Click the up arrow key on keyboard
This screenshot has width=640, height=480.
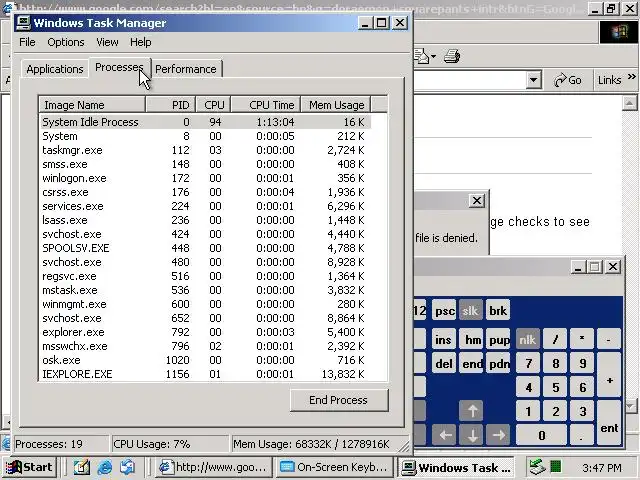[472, 410]
